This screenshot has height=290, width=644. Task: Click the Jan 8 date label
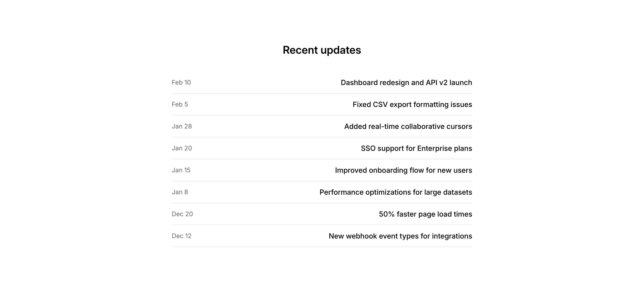180,192
